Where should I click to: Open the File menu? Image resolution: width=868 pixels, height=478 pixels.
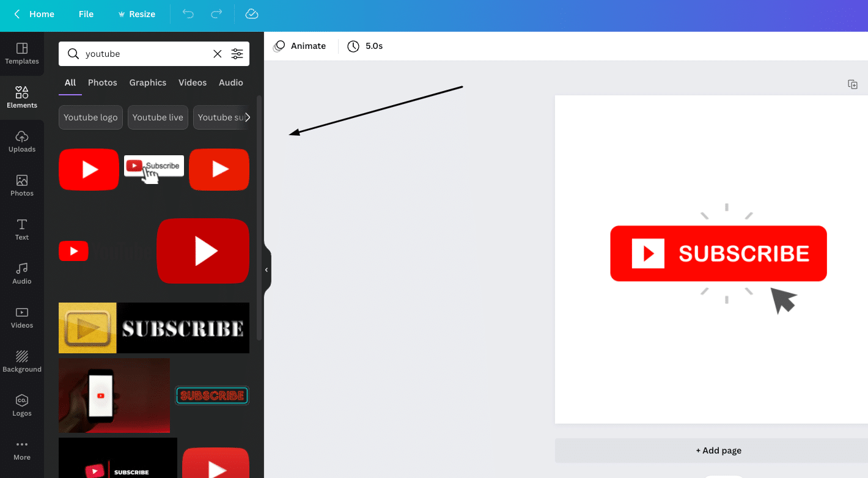pyautogui.click(x=86, y=13)
